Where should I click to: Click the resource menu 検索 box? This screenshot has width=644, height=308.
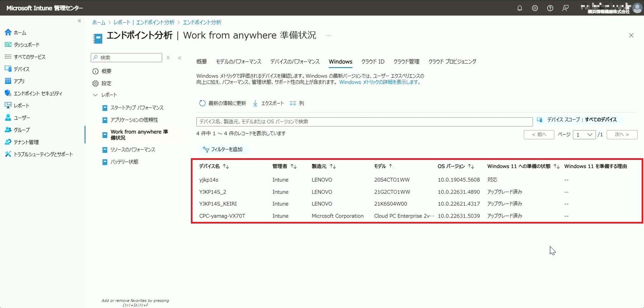[x=126, y=58]
